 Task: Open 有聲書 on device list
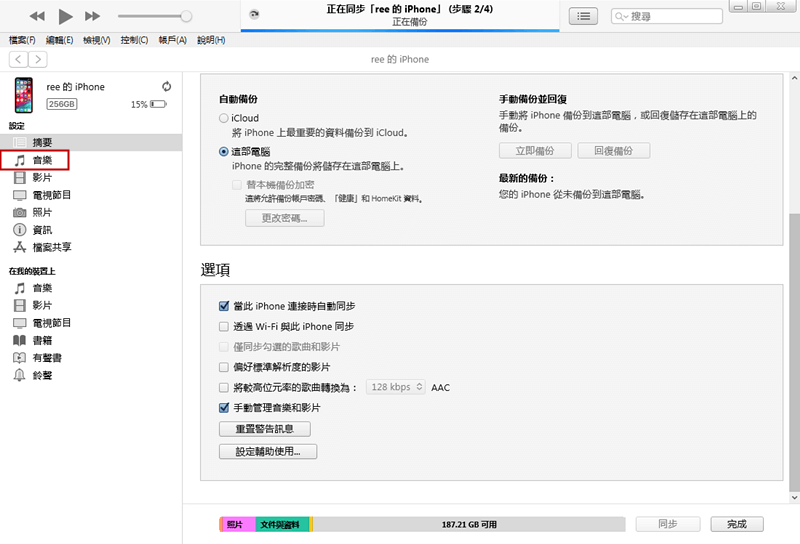[91, 358]
